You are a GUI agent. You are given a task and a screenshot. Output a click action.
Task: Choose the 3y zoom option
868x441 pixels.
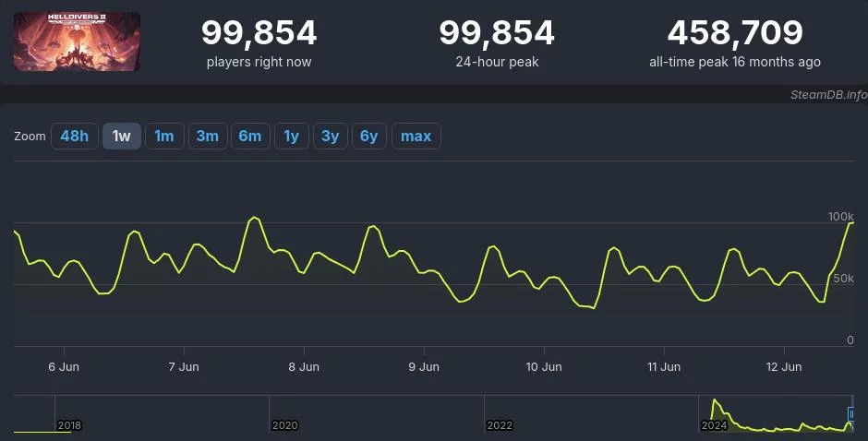point(331,137)
